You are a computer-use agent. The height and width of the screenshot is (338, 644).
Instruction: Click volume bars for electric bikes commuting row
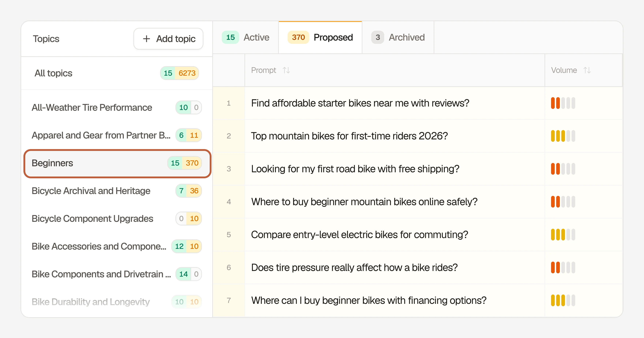click(563, 235)
